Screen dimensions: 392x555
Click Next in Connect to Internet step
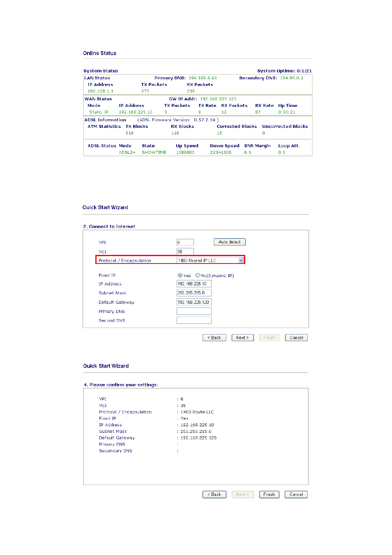(x=242, y=338)
